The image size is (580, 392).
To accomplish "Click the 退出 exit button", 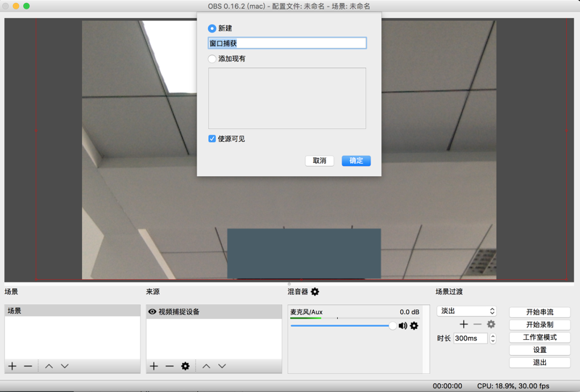I will click(539, 362).
